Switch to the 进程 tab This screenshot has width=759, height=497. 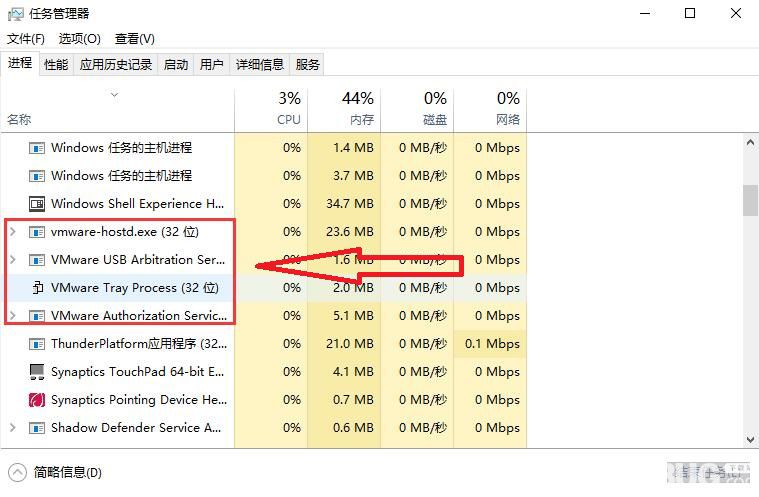coord(20,63)
